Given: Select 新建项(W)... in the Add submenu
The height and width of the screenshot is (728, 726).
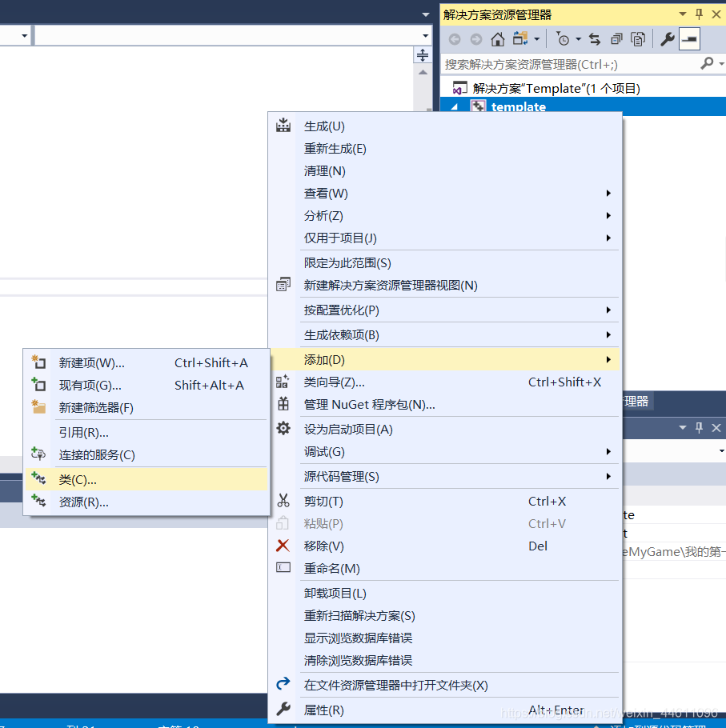Looking at the screenshot, I should (146, 362).
